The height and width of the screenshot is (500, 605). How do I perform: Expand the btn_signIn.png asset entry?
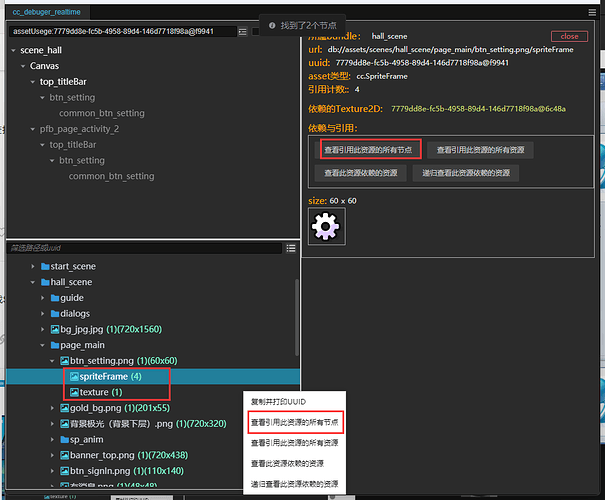(x=52, y=471)
